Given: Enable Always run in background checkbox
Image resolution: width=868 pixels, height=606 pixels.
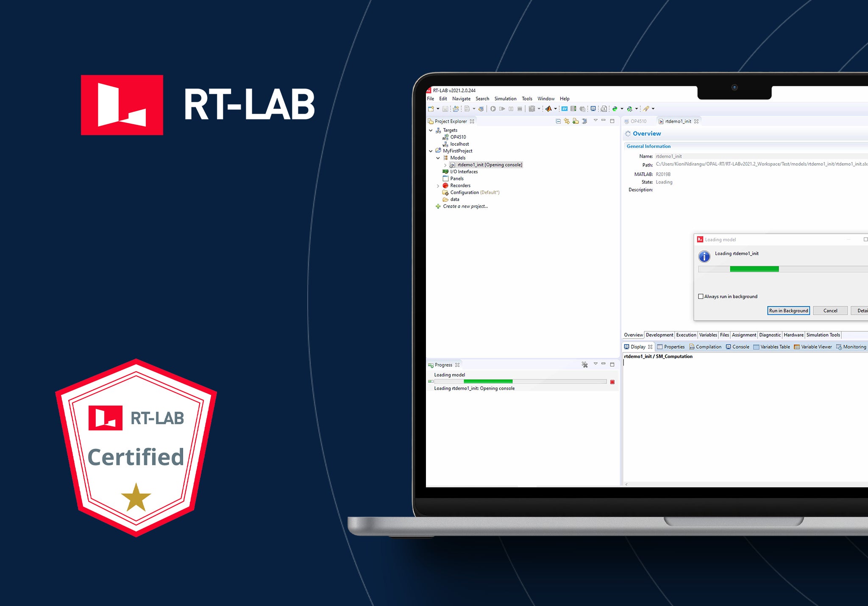Looking at the screenshot, I should [701, 297].
